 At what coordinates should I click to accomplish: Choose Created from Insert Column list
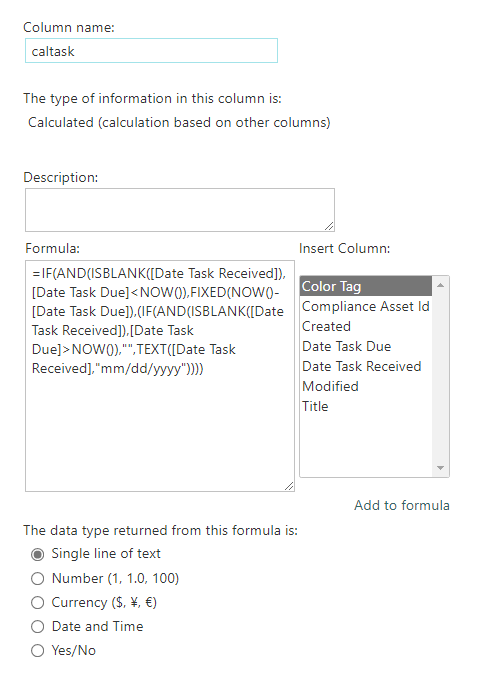tap(366, 326)
